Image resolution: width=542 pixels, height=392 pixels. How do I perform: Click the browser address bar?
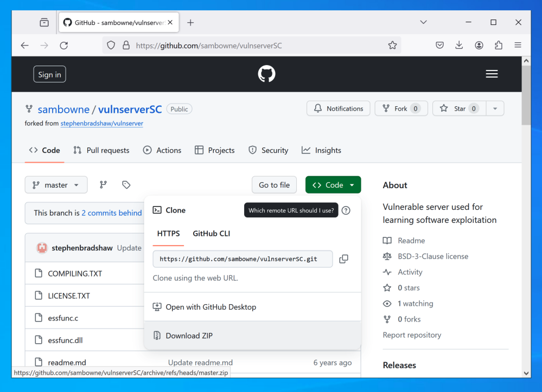click(252, 45)
